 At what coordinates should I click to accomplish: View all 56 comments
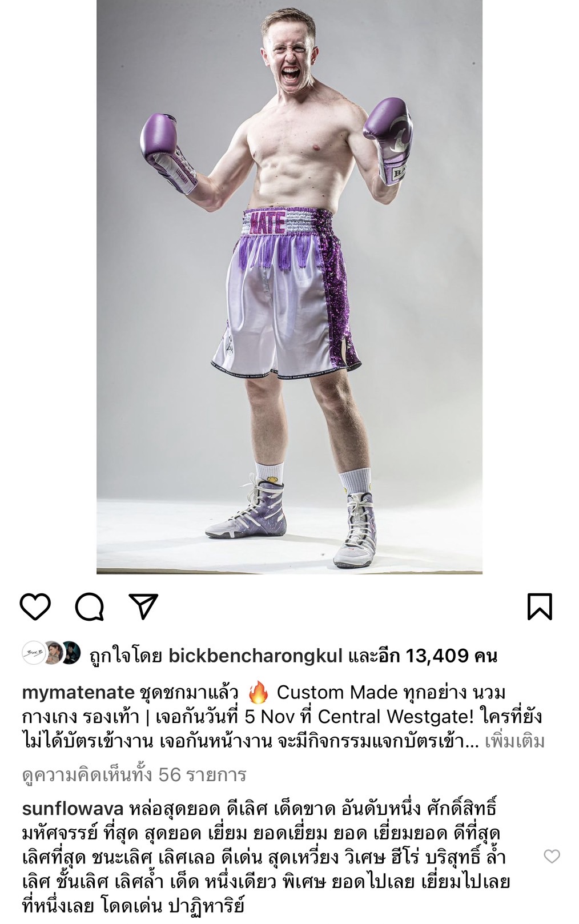click(x=134, y=775)
